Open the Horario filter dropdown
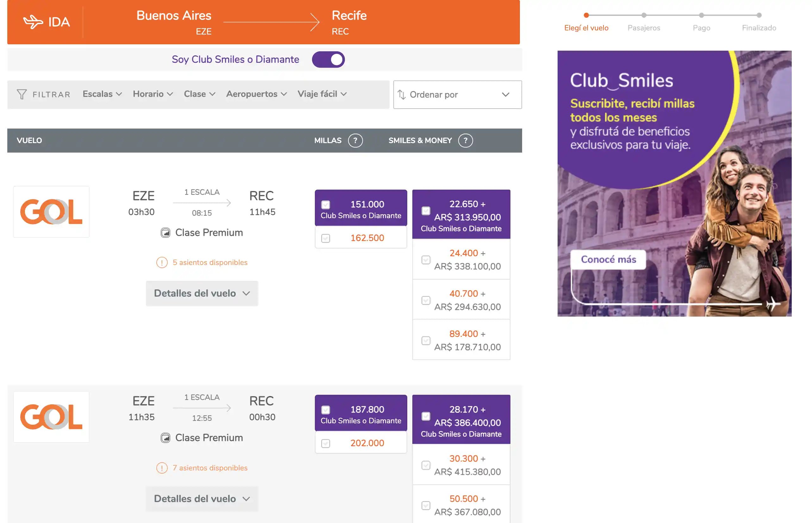 [x=153, y=94]
